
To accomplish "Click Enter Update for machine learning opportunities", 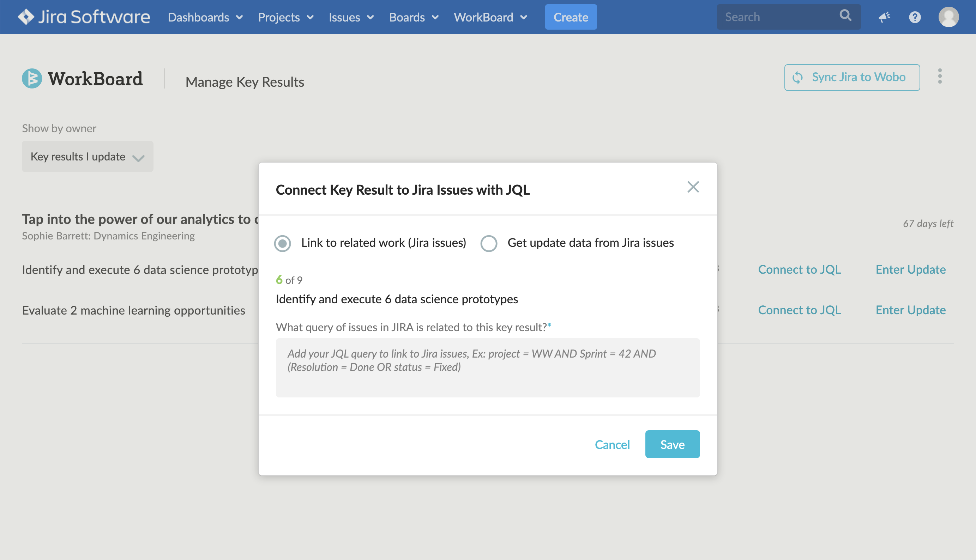I will point(911,310).
